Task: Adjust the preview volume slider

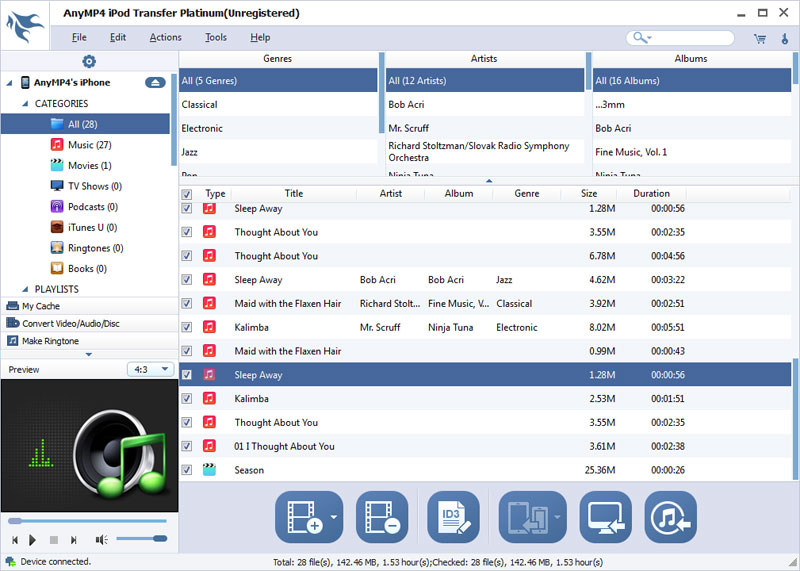Action: click(141, 538)
